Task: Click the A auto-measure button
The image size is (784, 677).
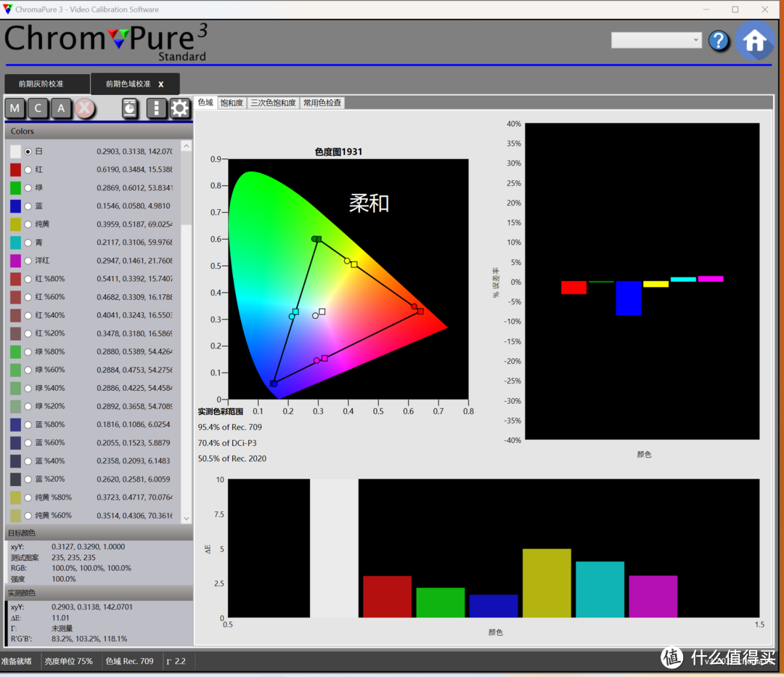Action: click(x=61, y=108)
